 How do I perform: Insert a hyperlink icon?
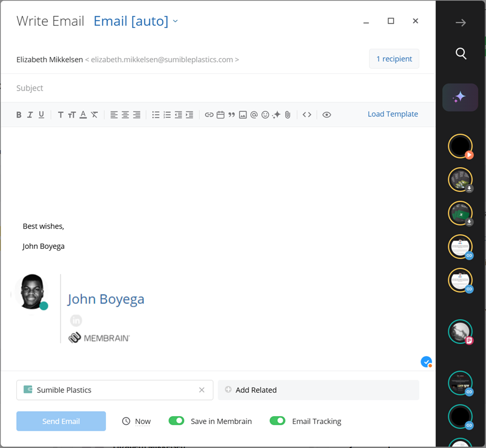point(209,115)
